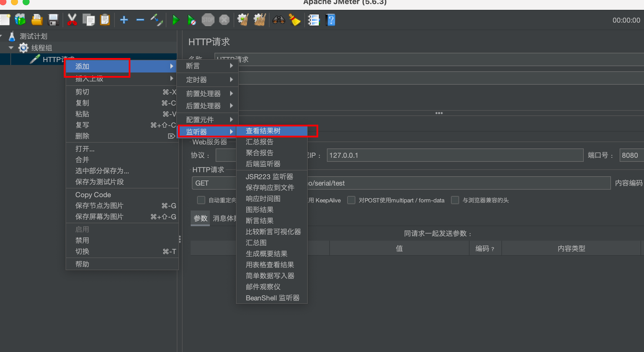Click the Shutdown test icon
The width and height of the screenshot is (644, 352).
tap(224, 20)
